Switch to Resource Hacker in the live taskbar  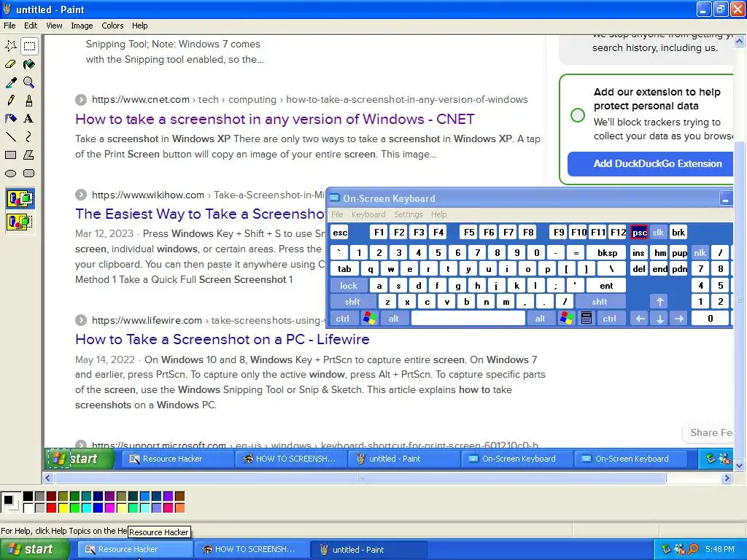[x=135, y=550]
